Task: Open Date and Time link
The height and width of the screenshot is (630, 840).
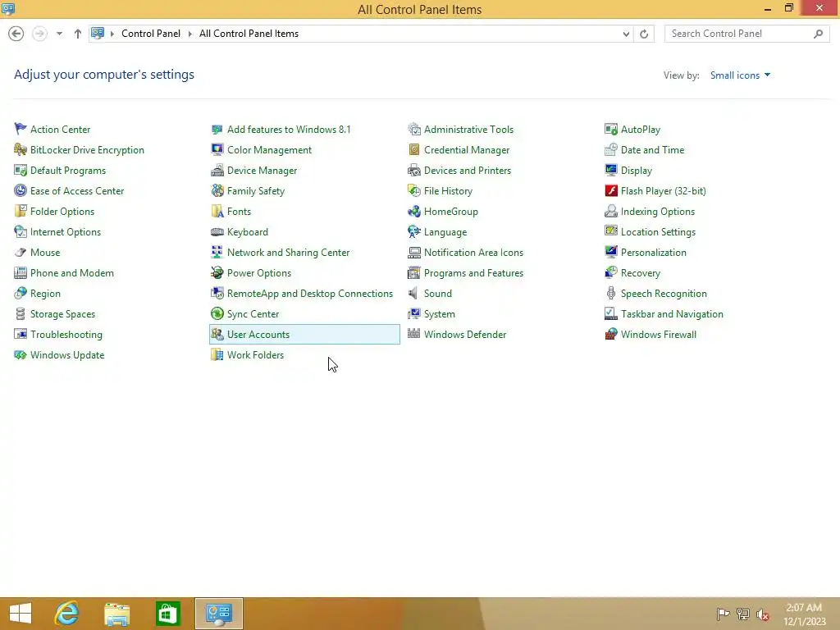Action: [652, 150]
